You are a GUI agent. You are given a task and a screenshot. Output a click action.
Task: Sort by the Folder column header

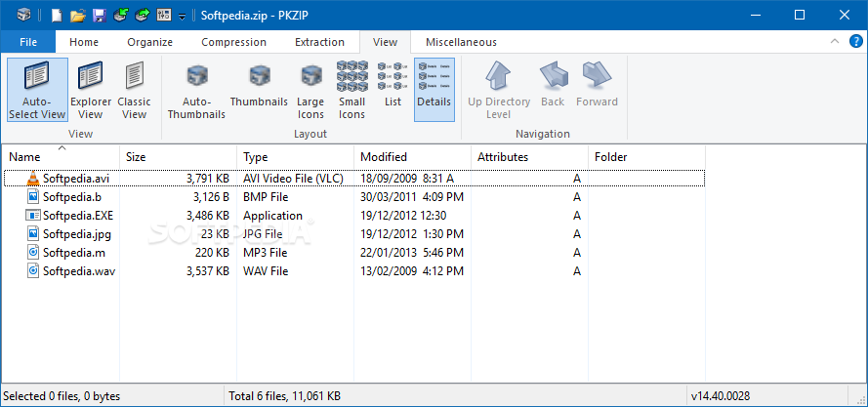point(646,157)
